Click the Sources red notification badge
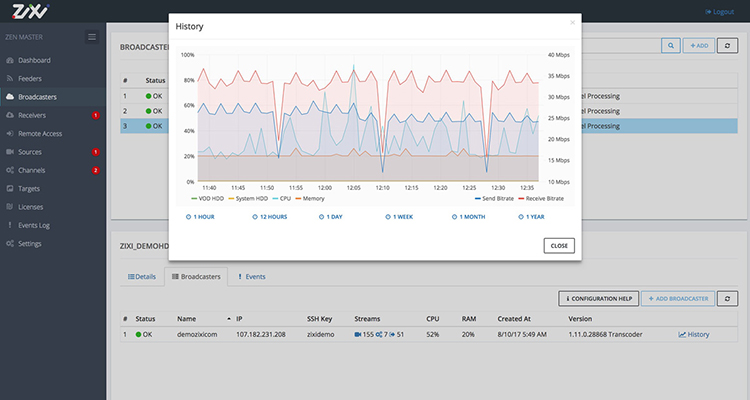Viewport: 750px width, 400px height. 96,152
